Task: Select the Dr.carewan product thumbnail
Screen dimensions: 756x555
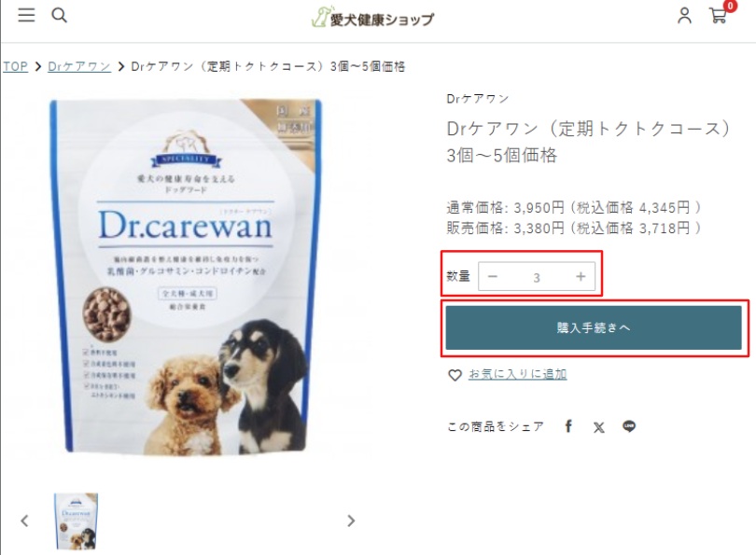Action: click(77, 521)
